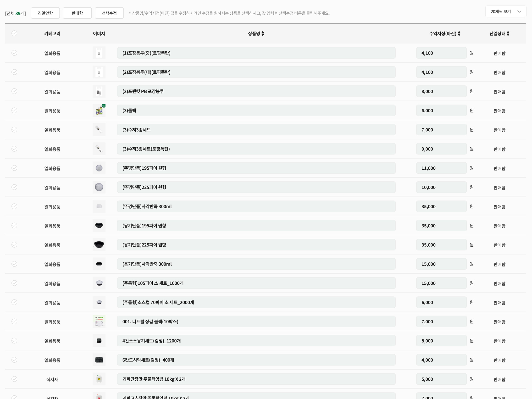The height and width of the screenshot is (399, 532).
Task: Sort by 수익지정(마진) column arrows
Action: click(x=459, y=33)
